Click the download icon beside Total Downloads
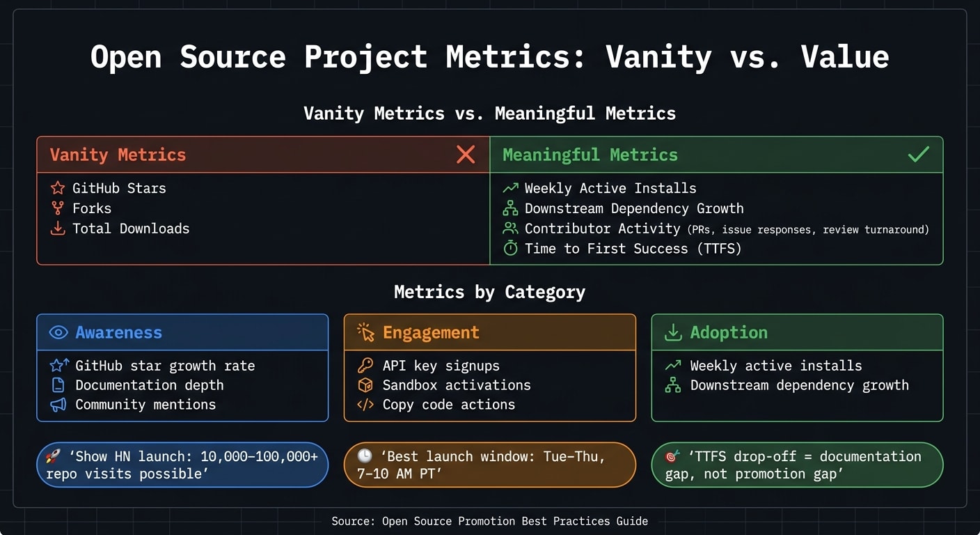The image size is (980, 535). coord(58,228)
